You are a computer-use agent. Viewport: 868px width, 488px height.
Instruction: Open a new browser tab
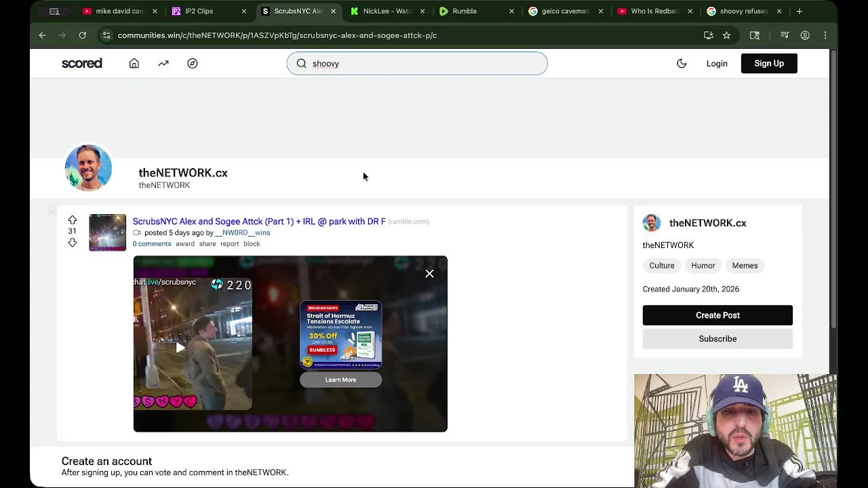pos(800,12)
